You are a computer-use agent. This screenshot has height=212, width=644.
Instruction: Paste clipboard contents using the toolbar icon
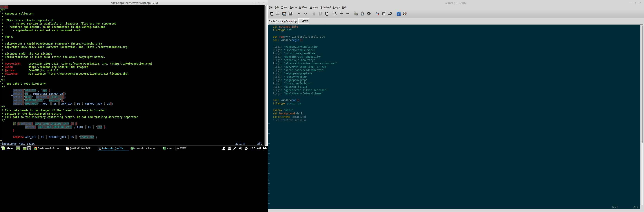pyautogui.click(x=327, y=14)
